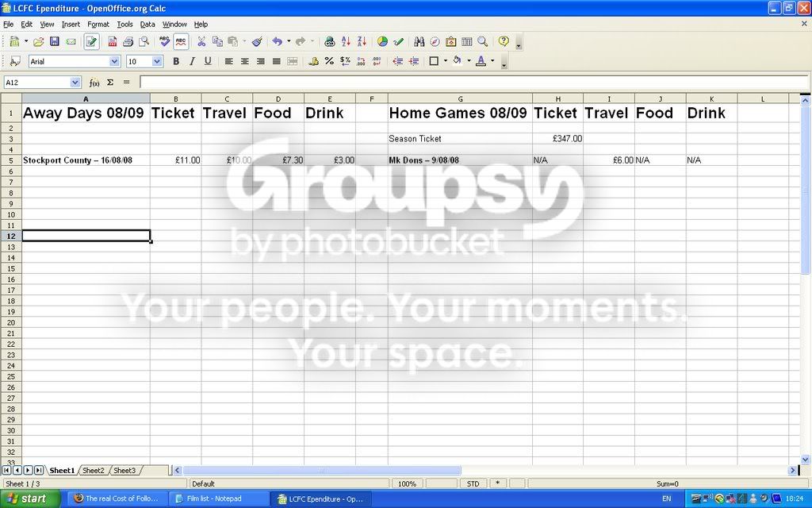This screenshot has height=508, width=812.
Task: Expand the font color dropdown arrow
Action: [492, 61]
